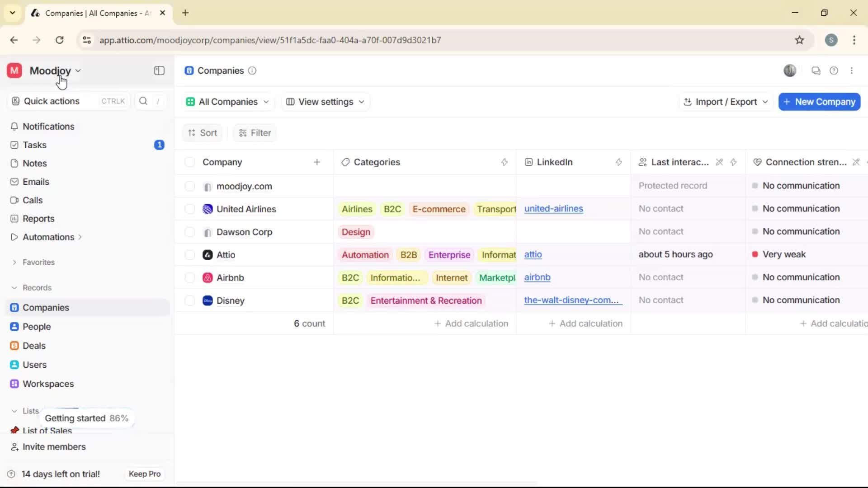Screen dimensions: 868x488
Task: Bookmark the page with star icon
Action: [x=799, y=40]
